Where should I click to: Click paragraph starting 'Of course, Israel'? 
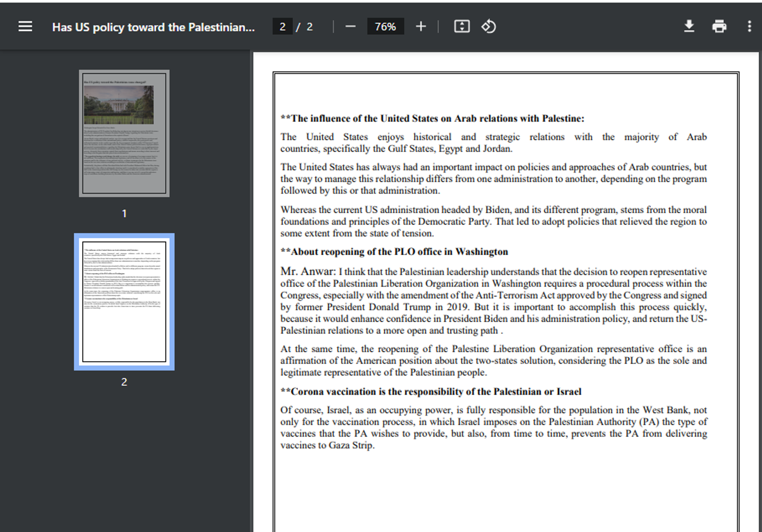click(493, 427)
